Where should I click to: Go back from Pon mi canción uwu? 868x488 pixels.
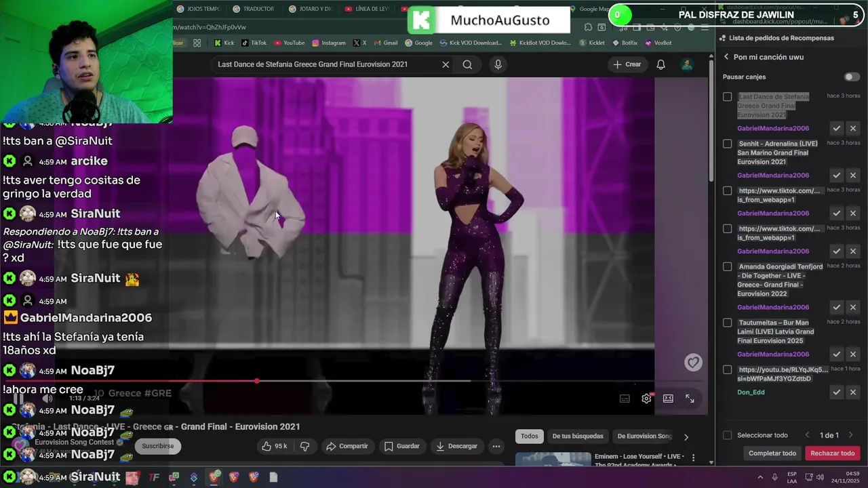pyautogui.click(x=726, y=57)
